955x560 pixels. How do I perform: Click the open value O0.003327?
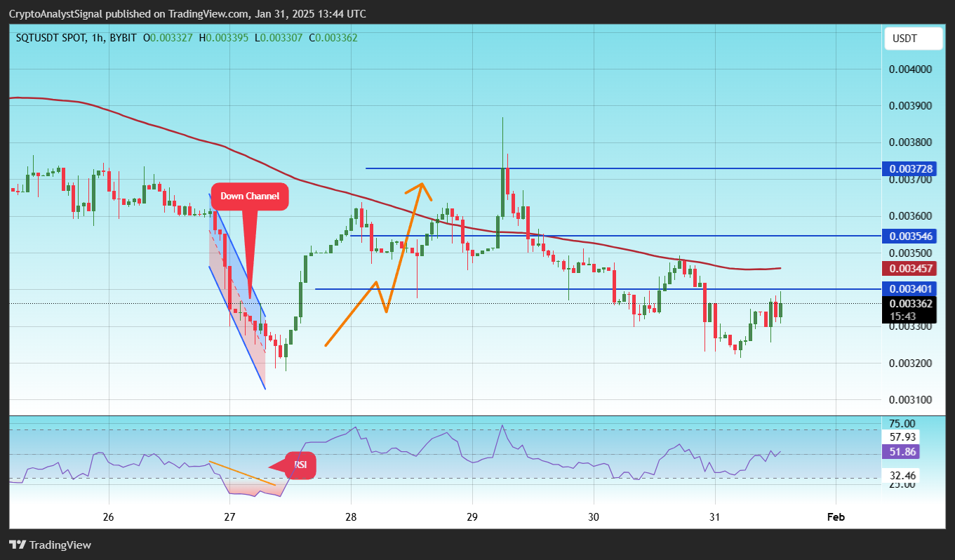pyautogui.click(x=168, y=37)
